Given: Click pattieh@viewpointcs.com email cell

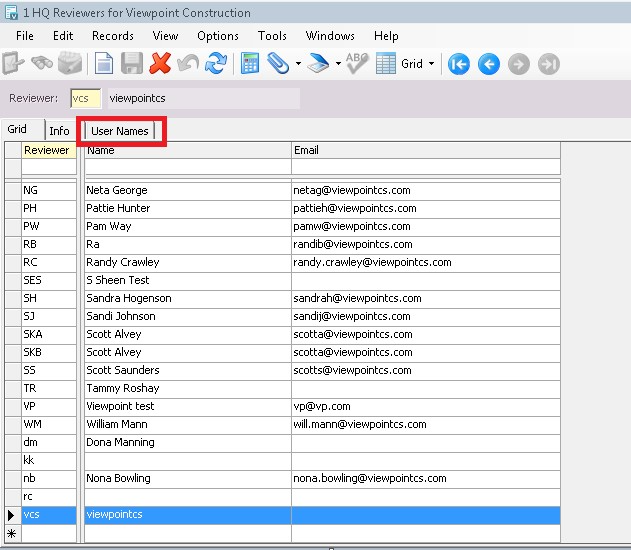Looking at the screenshot, I should pyautogui.click(x=426, y=208).
